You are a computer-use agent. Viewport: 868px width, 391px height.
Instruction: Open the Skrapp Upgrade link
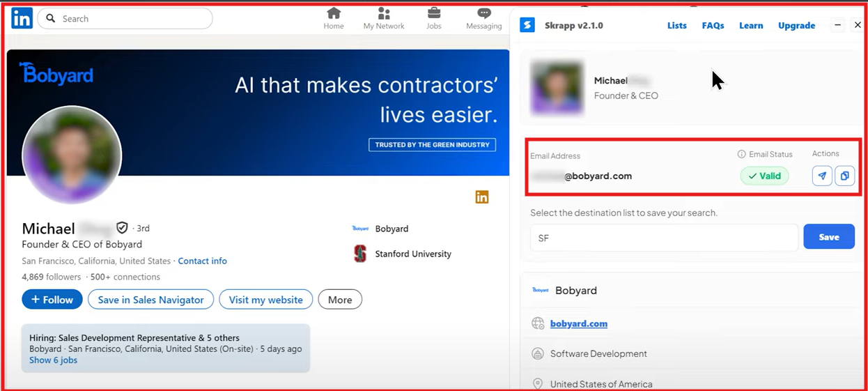click(x=796, y=25)
